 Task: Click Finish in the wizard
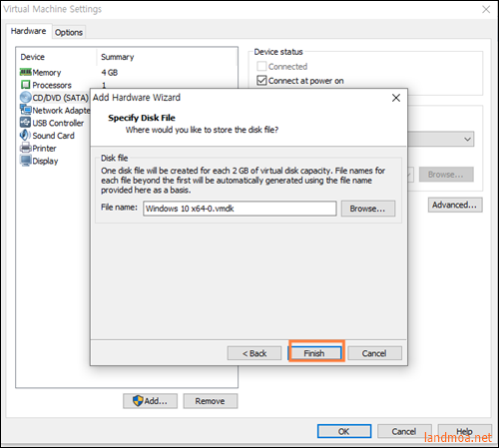314,353
